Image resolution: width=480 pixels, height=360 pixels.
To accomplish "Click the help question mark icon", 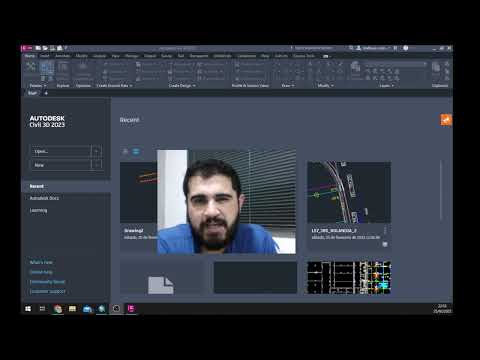I will pyautogui.click(x=406, y=48).
